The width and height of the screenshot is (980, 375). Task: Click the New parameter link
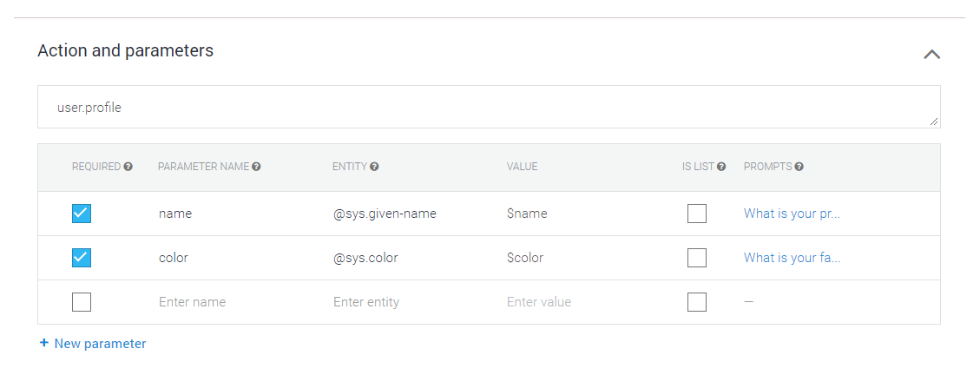pyautogui.click(x=100, y=344)
